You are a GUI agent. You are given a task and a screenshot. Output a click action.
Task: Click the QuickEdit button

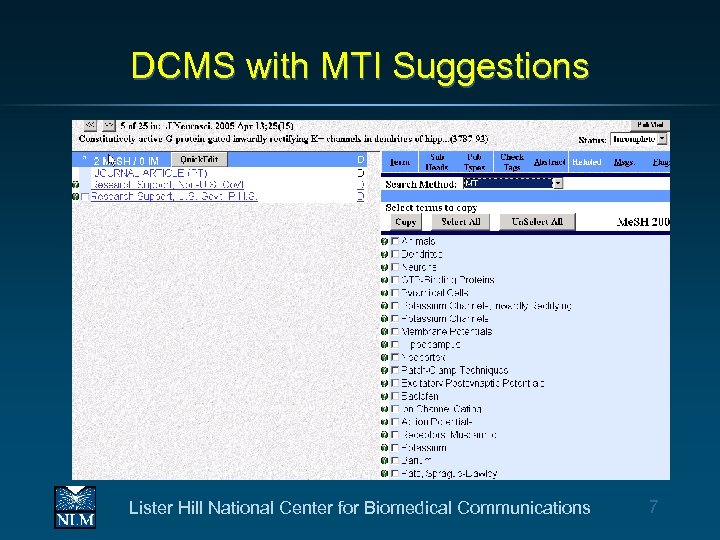pos(199,159)
